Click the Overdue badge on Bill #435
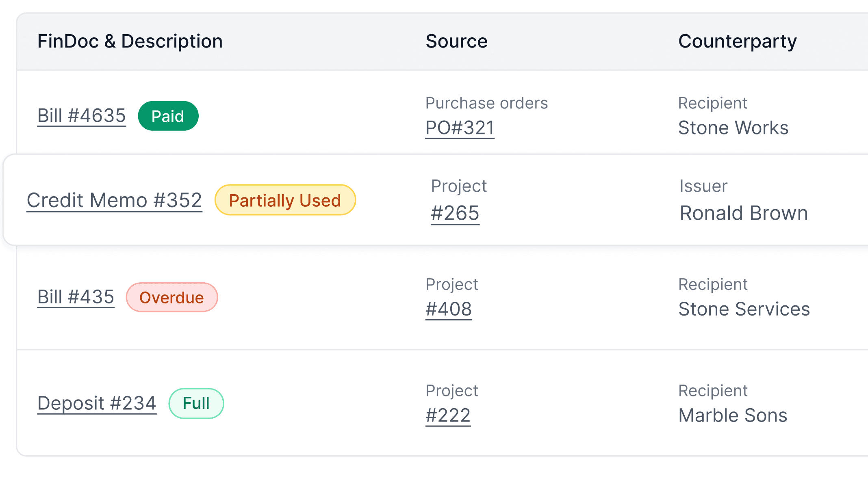 pyautogui.click(x=172, y=297)
